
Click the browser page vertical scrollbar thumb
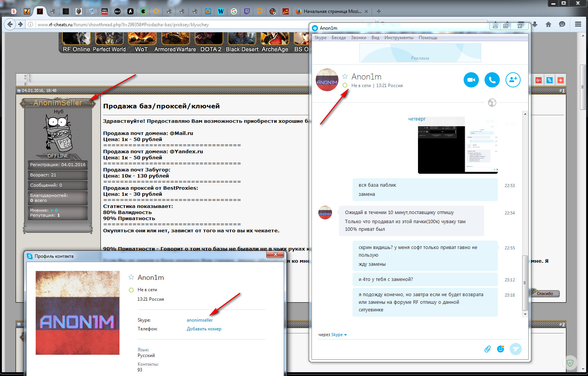tap(583, 87)
